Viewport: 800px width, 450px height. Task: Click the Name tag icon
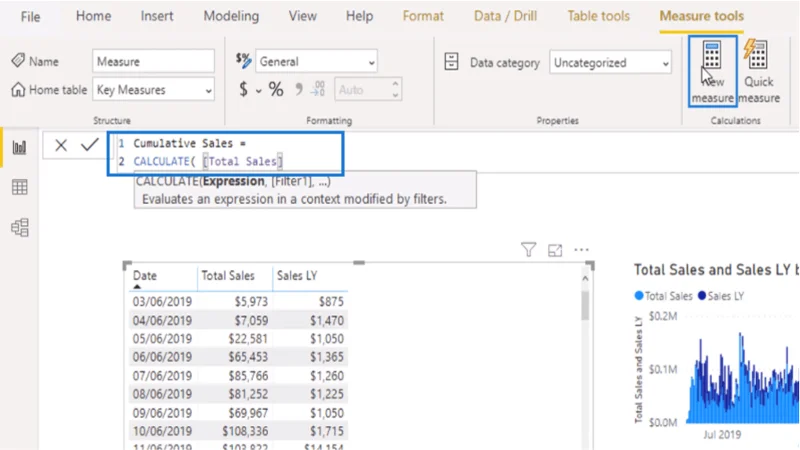pos(18,61)
